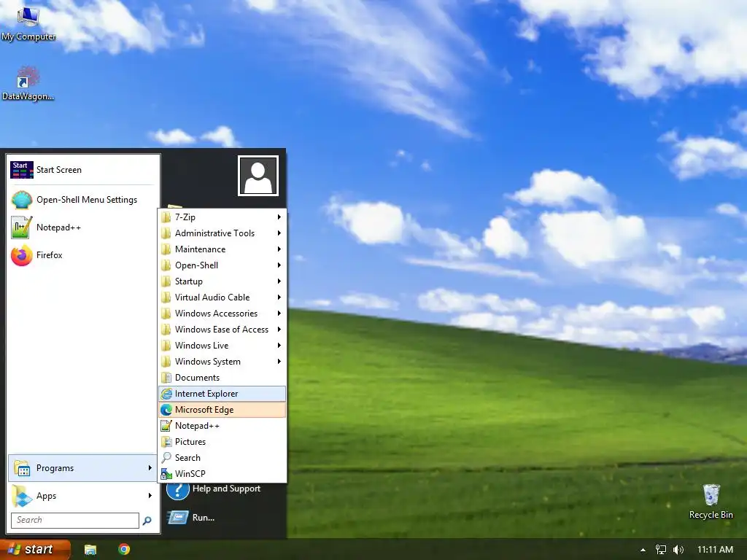Click the Search magnifier icon in Programs

point(166,458)
